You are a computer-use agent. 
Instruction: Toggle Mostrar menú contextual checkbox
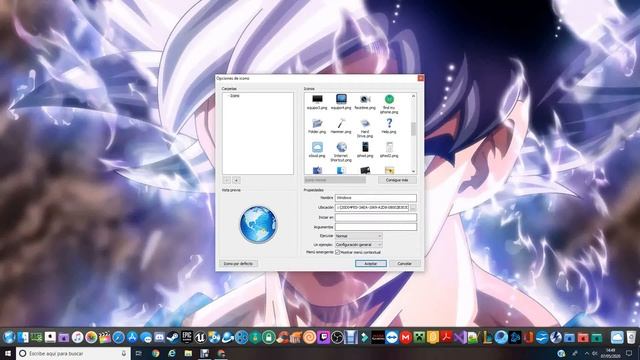tap(338, 252)
